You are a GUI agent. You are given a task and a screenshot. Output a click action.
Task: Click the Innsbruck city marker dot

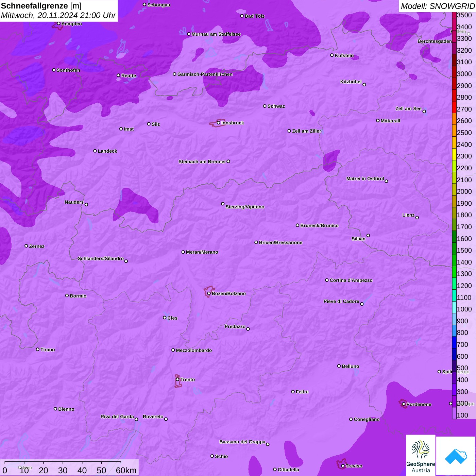point(218,123)
